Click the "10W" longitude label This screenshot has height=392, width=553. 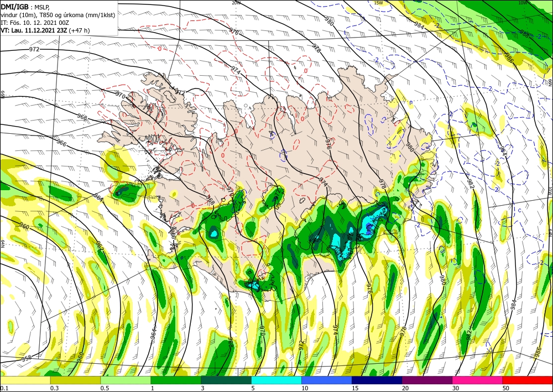coord(523,3)
